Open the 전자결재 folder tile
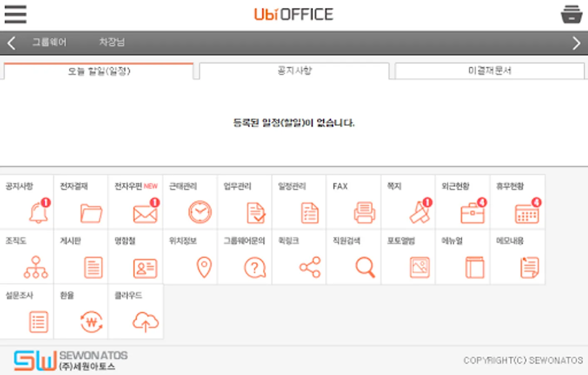 [x=81, y=202]
